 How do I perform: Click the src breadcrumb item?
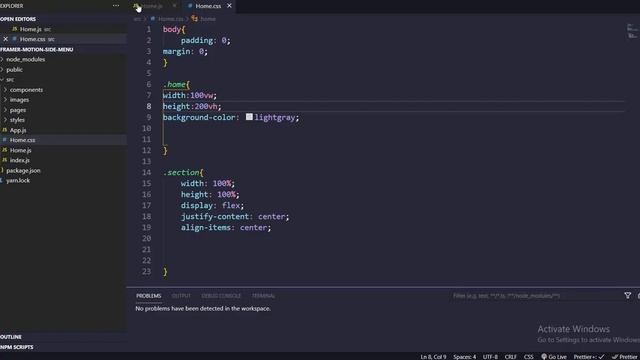click(x=137, y=19)
